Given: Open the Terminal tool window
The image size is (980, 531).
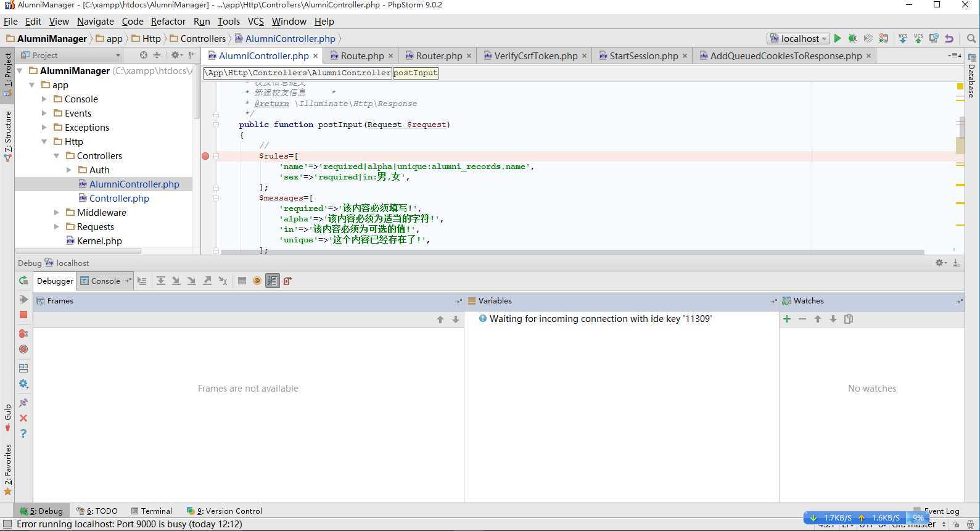Looking at the screenshot, I should [x=152, y=511].
